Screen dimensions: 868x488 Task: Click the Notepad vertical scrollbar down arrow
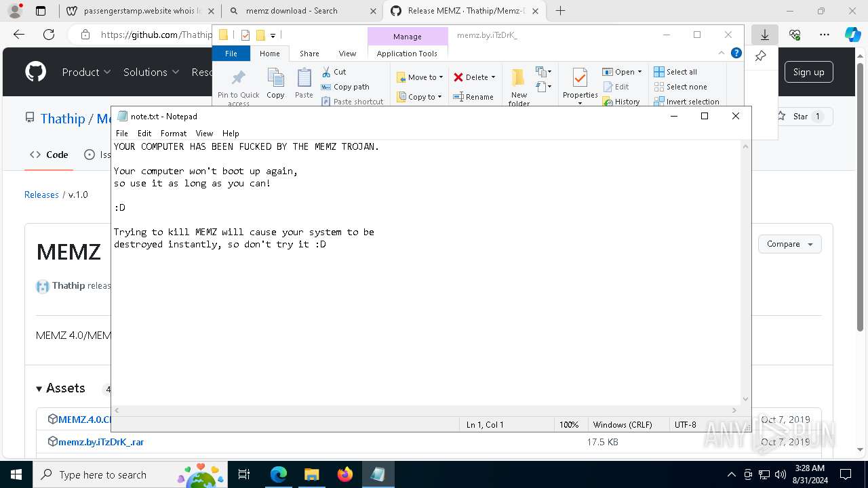[746, 399]
